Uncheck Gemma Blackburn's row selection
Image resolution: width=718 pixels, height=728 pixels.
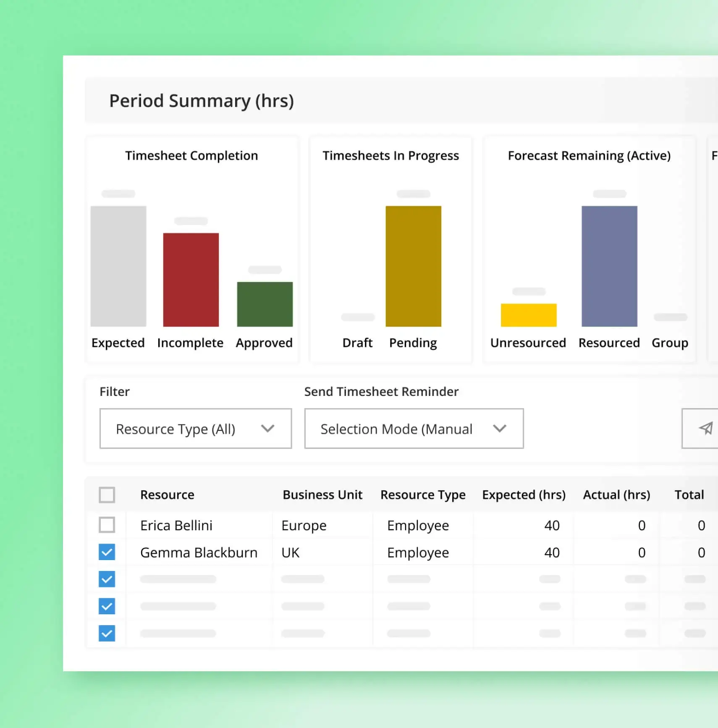click(x=107, y=553)
